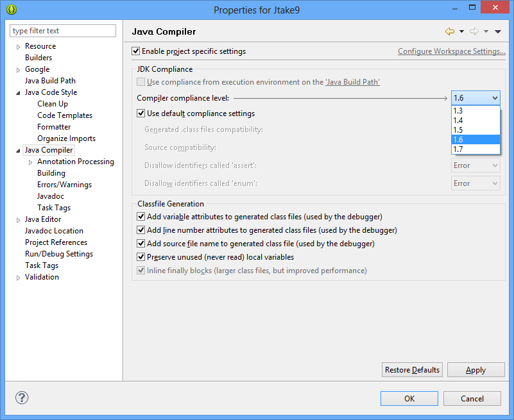Image resolution: width=514 pixels, height=420 pixels.
Task: Click the forward navigation arrow icon
Action: point(474,31)
